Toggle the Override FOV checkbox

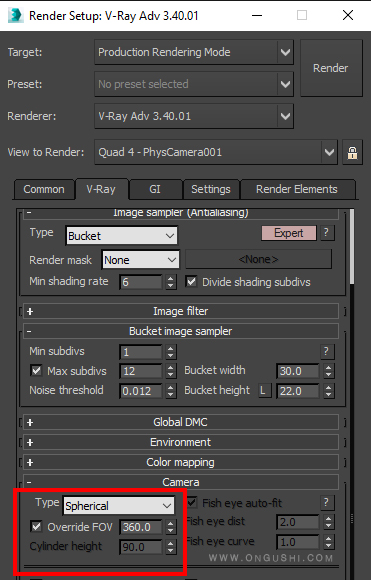36,527
